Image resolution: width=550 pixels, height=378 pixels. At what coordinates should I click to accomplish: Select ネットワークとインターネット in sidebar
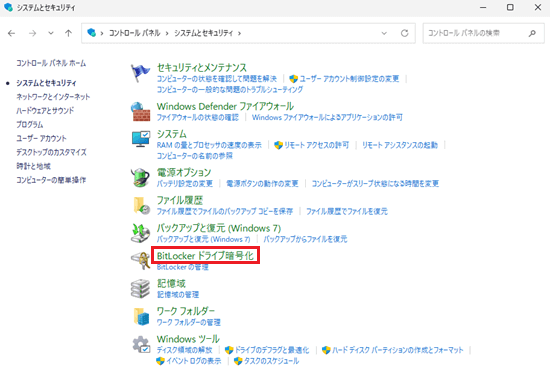pyautogui.click(x=53, y=97)
